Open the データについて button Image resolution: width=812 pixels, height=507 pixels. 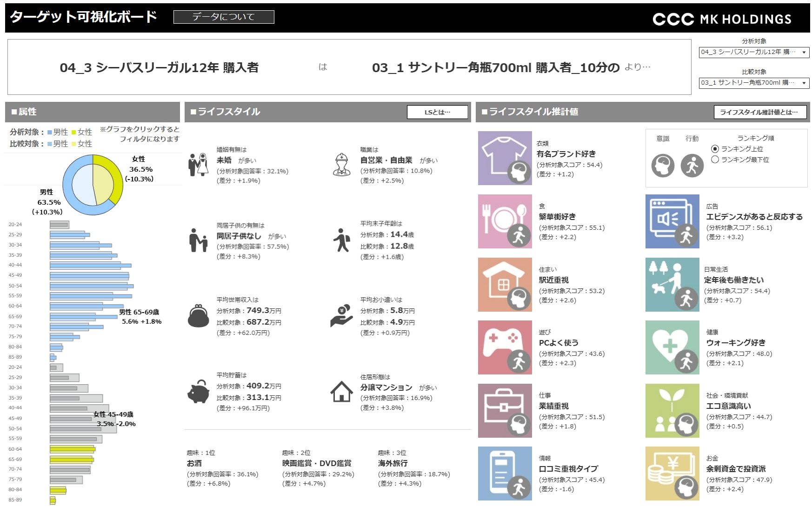(x=224, y=17)
